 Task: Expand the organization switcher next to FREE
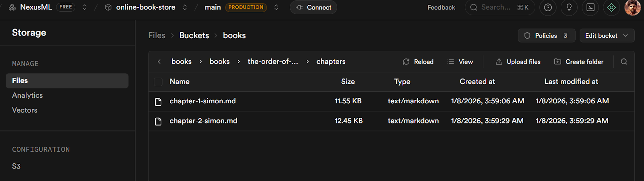click(85, 7)
